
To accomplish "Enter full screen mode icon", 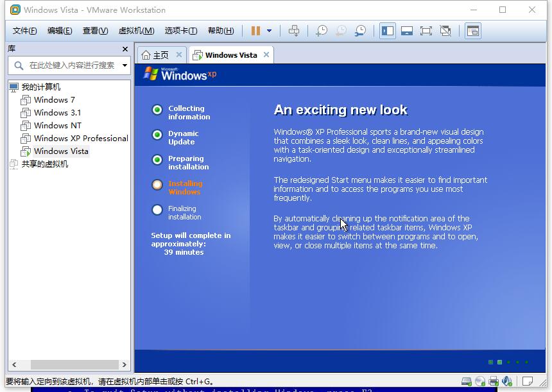I will 426,31.
